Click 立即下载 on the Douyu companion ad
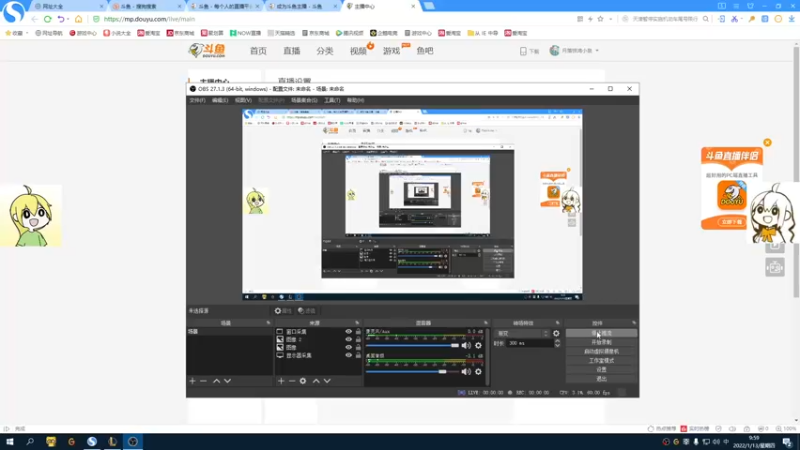The image size is (800, 450). [731, 222]
